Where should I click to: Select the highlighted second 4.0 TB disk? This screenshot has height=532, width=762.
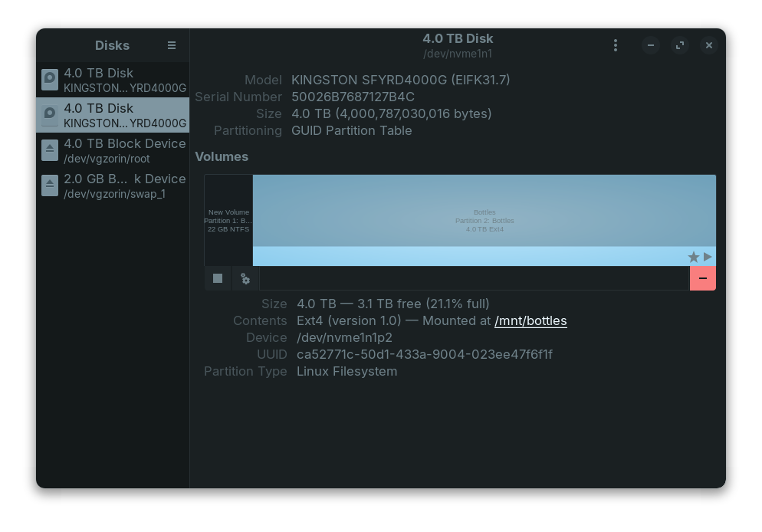[113, 115]
